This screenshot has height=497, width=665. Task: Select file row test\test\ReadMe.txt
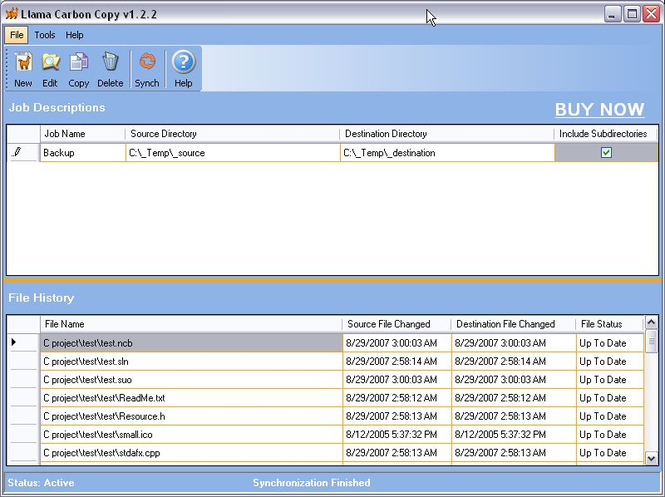192,398
